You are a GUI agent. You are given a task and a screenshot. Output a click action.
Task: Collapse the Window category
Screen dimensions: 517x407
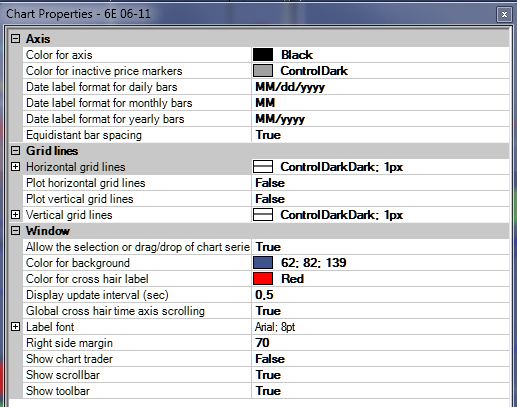15,231
